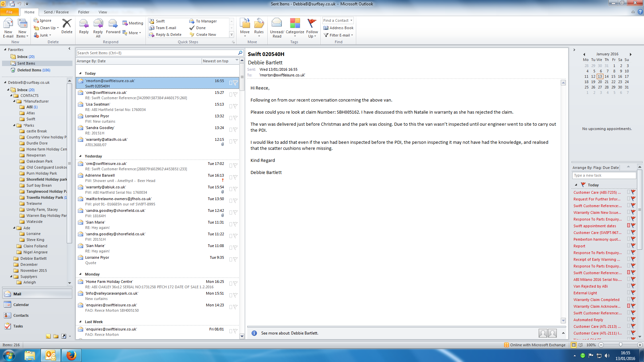The width and height of the screenshot is (644, 362).
Task: Click the Delete icon in the ribbon
Action: pyautogui.click(x=67, y=24)
